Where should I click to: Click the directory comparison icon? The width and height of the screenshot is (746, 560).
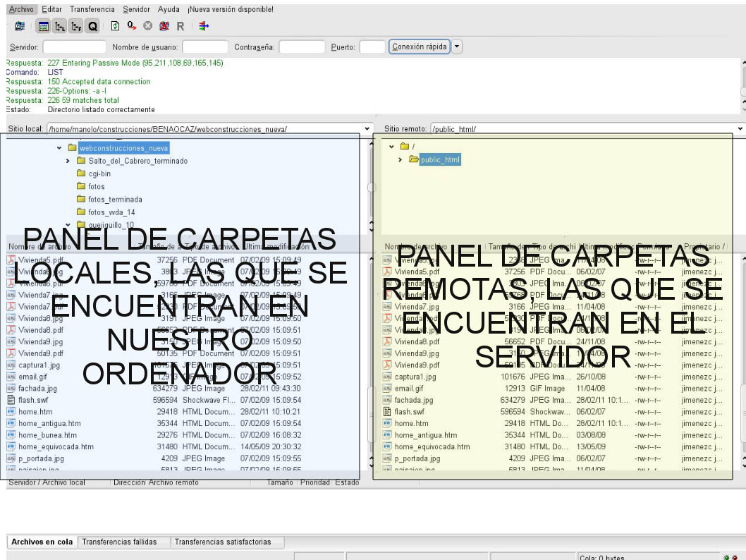[x=204, y=26]
